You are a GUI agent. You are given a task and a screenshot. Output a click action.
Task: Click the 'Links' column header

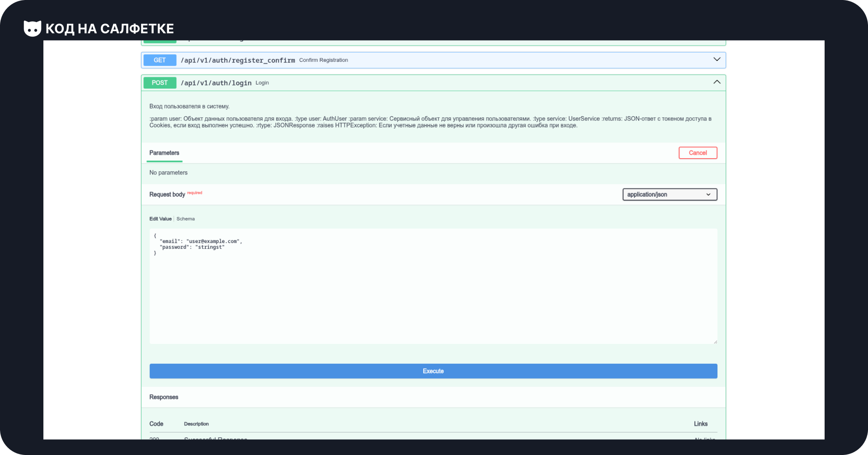pos(701,424)
